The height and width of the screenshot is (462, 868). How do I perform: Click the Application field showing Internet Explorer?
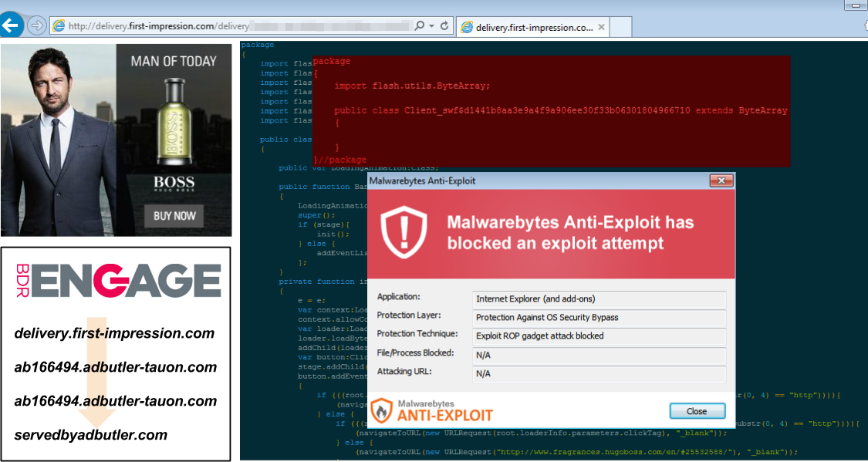(x=599, y=298)
